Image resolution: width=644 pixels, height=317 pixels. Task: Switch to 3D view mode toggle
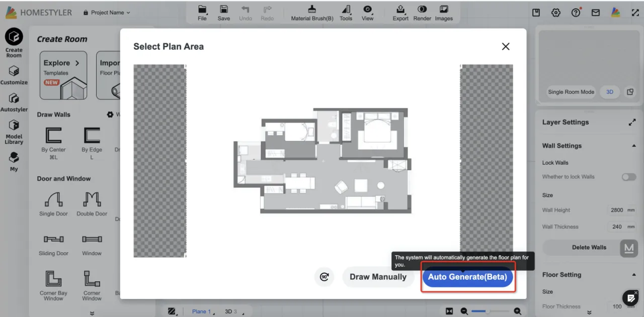610,92
